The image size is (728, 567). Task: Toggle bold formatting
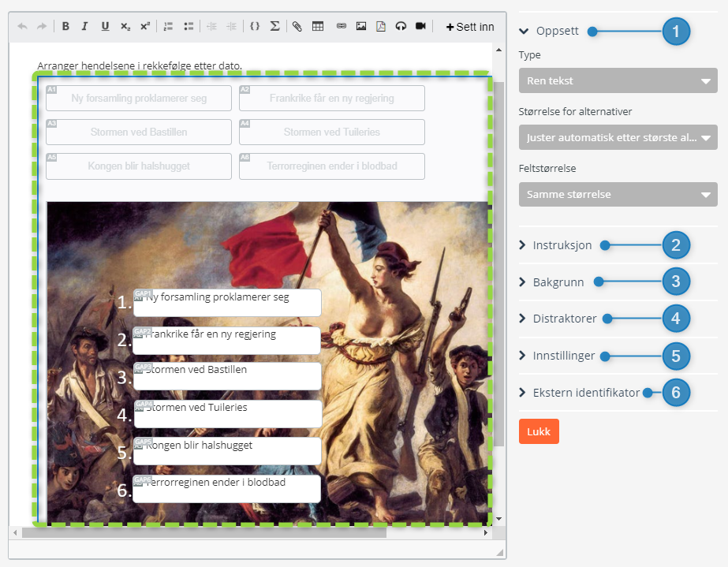(x=65, y=27)
